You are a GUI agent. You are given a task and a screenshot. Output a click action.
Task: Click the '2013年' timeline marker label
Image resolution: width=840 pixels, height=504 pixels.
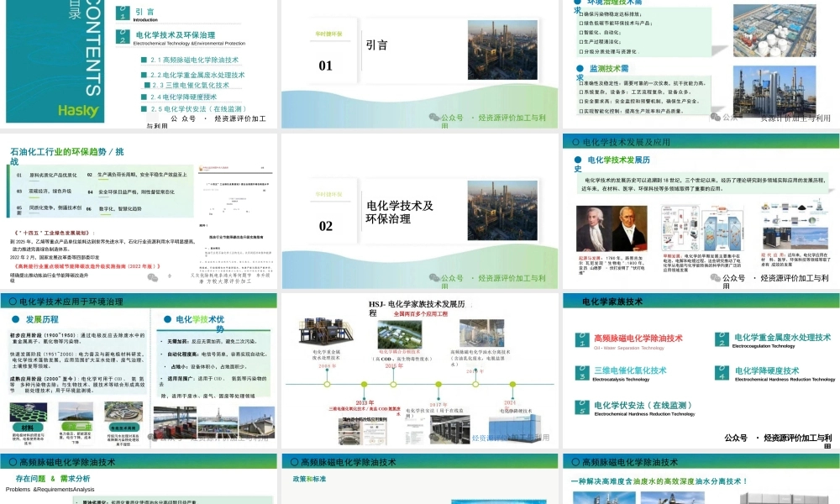click(x=365, y=402)
